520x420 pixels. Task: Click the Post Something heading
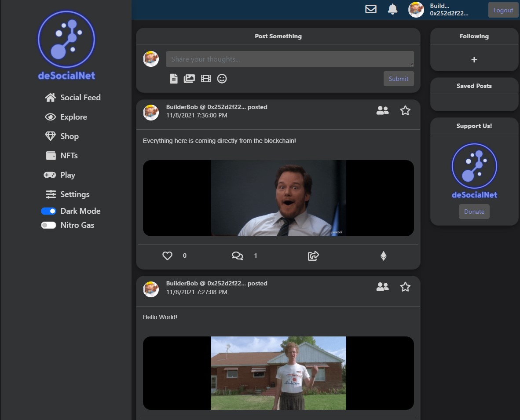pos(278,36)
